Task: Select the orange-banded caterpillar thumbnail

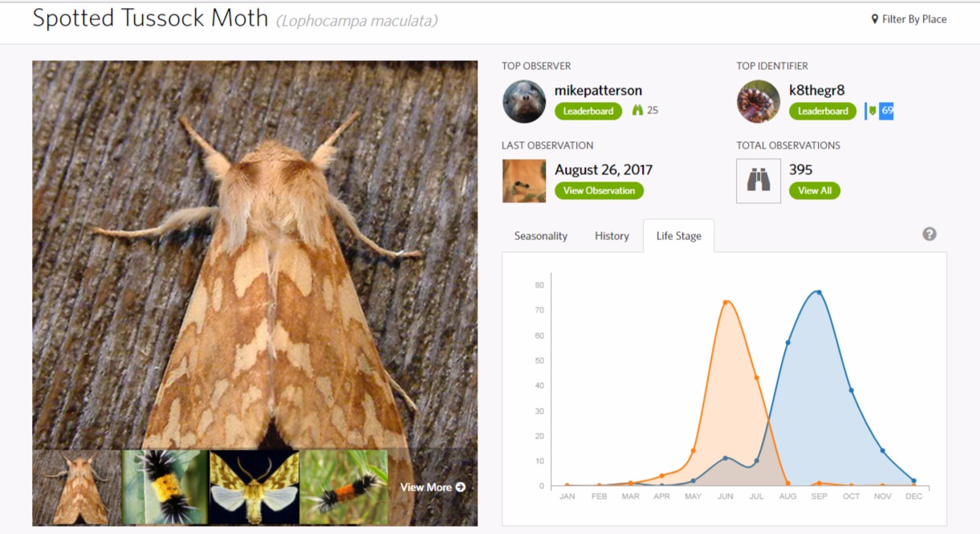Action: click(x=344, y=487)
